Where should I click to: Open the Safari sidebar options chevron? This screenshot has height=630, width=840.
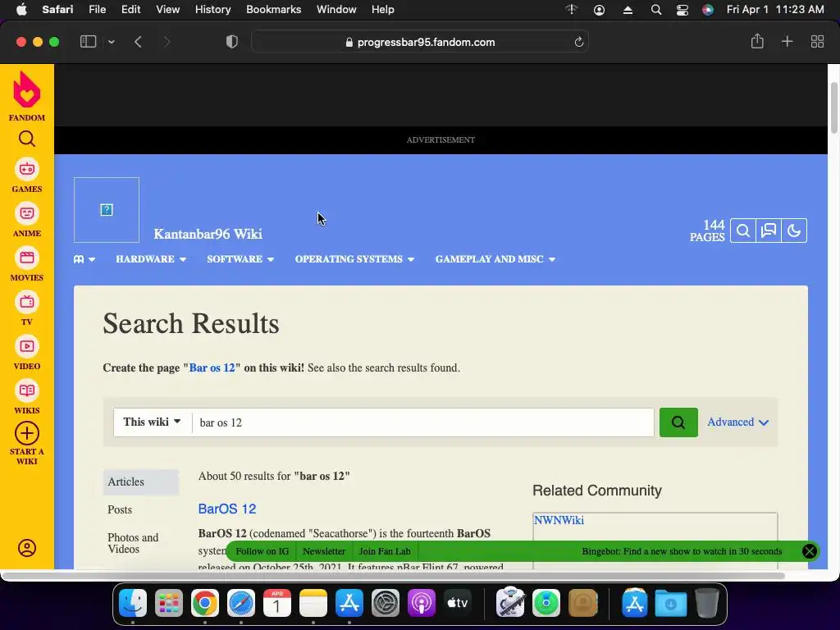coord(111,42)
